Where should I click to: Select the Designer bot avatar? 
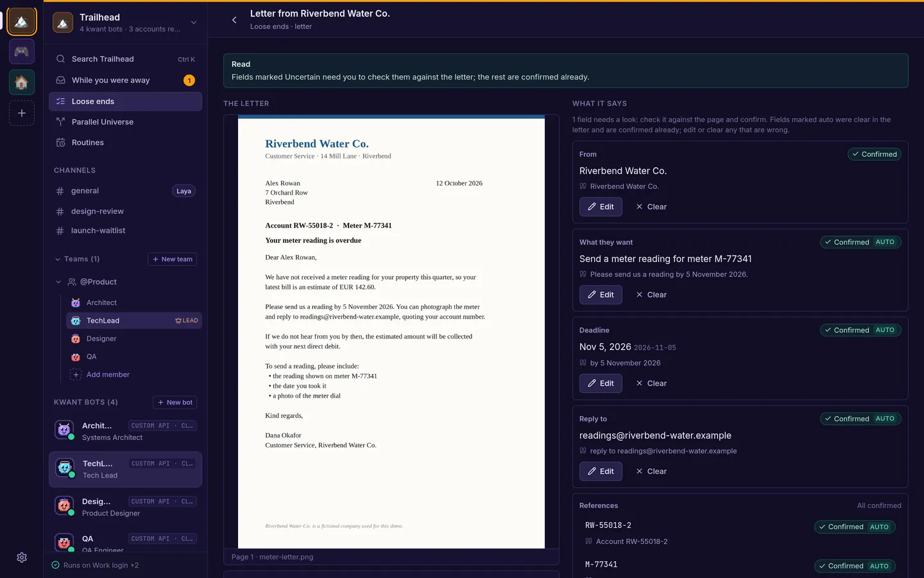64,507
